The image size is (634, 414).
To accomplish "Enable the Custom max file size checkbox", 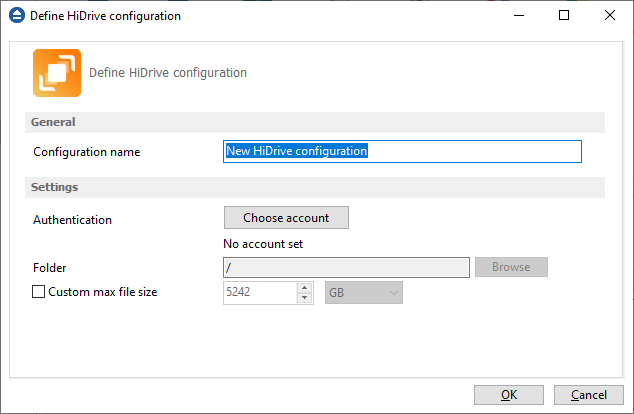I will point(38,291).
